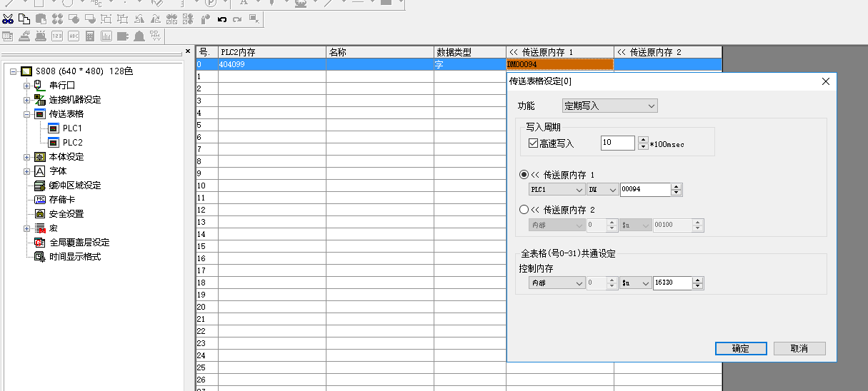Click the 取消 button
The width and height of the screenshot is (868, 391).
click(x=799, y=348)
